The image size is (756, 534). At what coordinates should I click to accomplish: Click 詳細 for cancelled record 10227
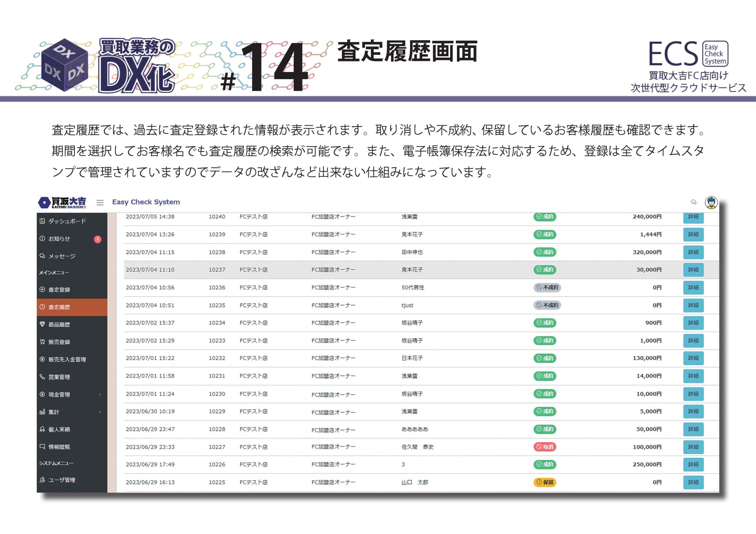pyautogui.click(x=693, y=447)
